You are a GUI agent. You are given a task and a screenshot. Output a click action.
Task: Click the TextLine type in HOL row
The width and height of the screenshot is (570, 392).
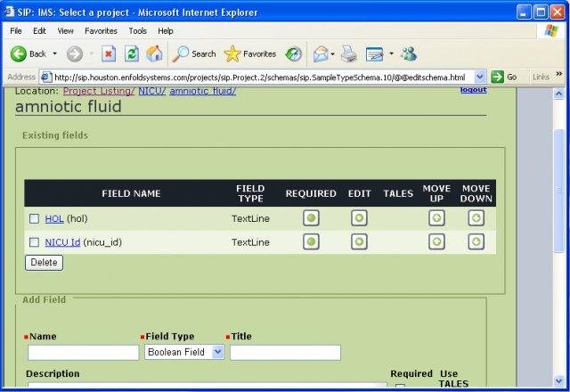(250, 218)
